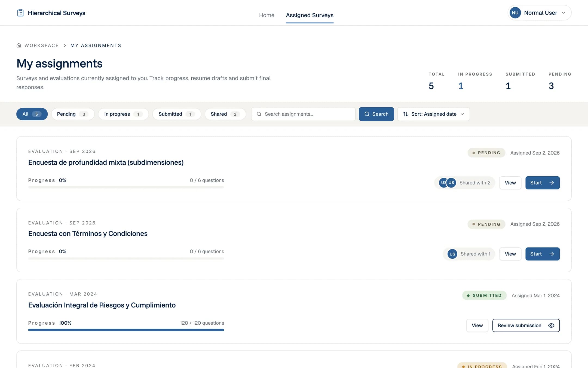Click the US avatar in Shared with 1
Image resolution: width=588 pixels, height=368 pixels.
coord(452,254)
